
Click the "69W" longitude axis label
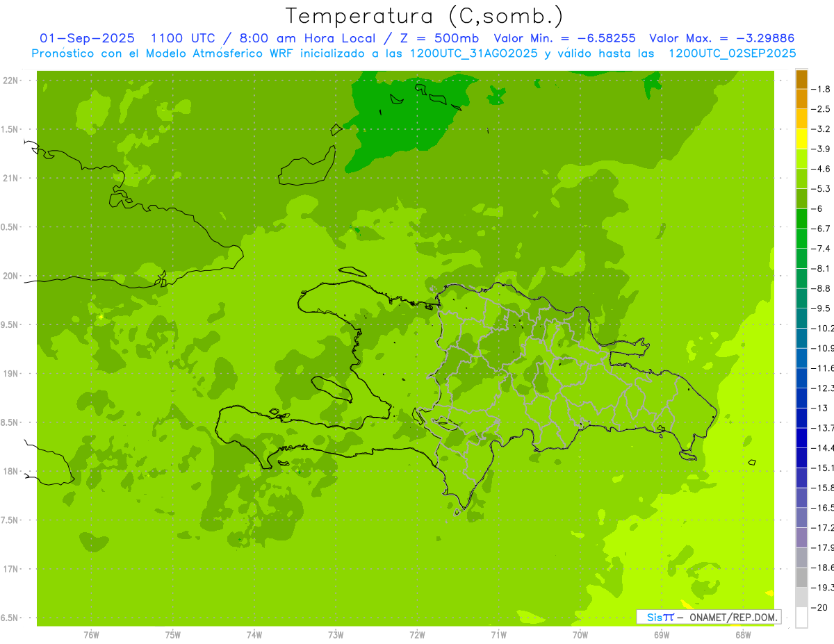point(662,635)
